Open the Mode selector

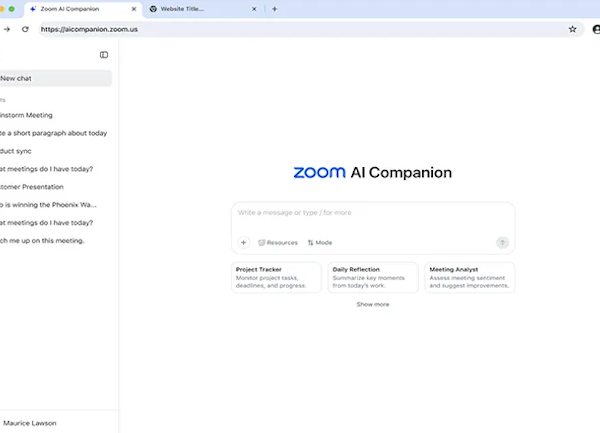tap(320, 243)
